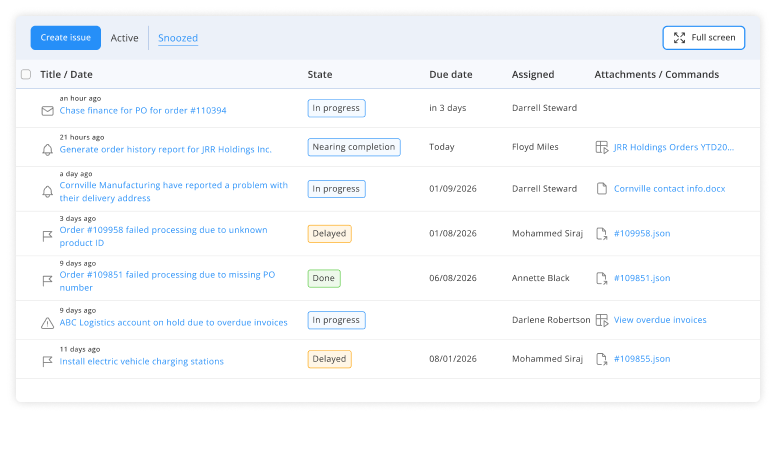Click Delayed badge for Order #109958
This screenshot has height=470, width=776.
(x=330, y=234)
